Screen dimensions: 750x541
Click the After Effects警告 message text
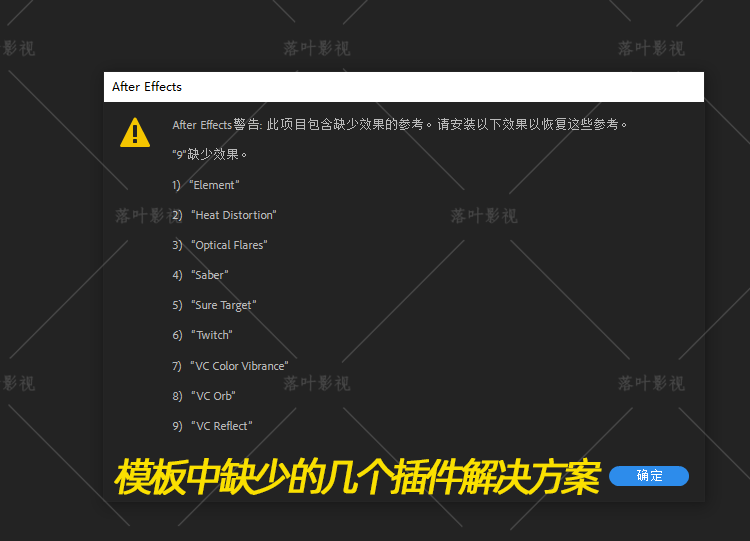tap(400, 124)
